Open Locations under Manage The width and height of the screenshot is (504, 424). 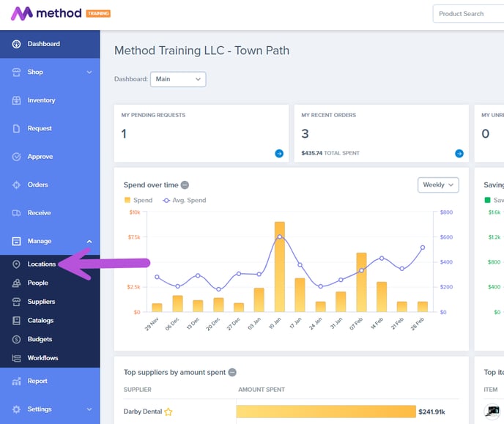tap(42, 264)
